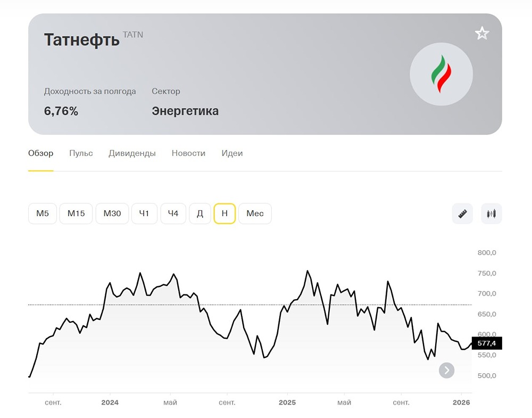Click the right chevron arrow on the chart

pyautogui.click(x=446, y=370)
